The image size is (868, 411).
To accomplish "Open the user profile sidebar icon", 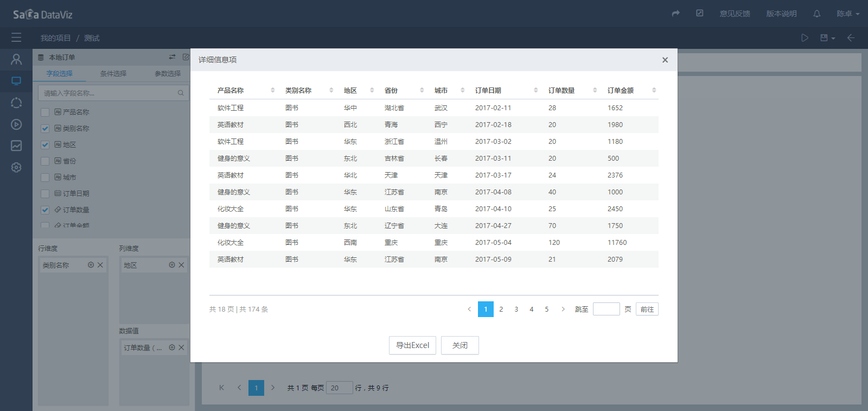I will [16, 59].
